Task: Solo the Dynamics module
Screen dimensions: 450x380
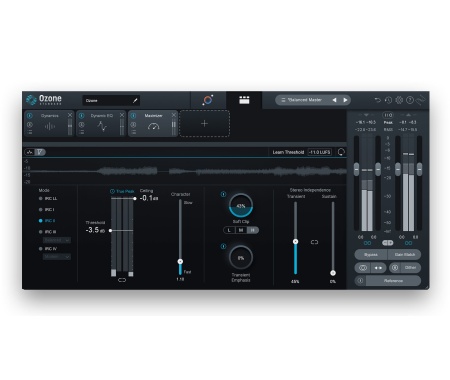Action: pyautogui.click(x=30, y=124)
